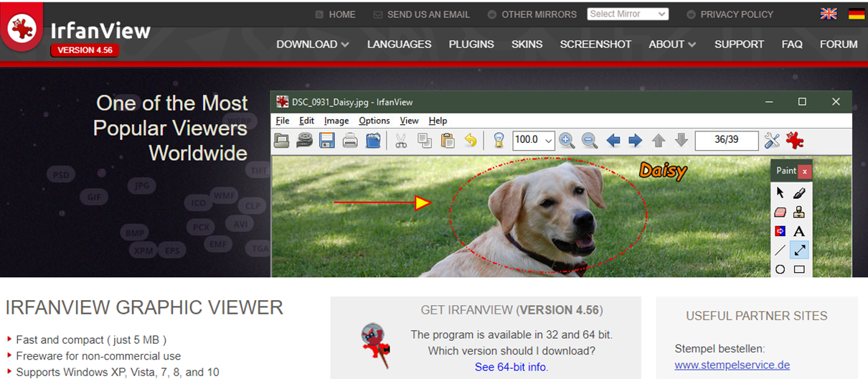Close the Paint panel with red x

(x=805, y=172)
